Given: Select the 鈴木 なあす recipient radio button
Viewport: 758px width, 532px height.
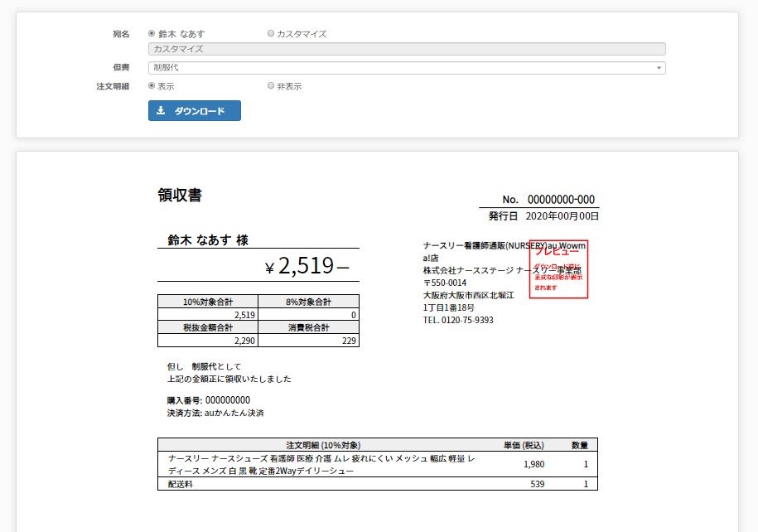Looking at the screenshot, I should tap(152, 34).
